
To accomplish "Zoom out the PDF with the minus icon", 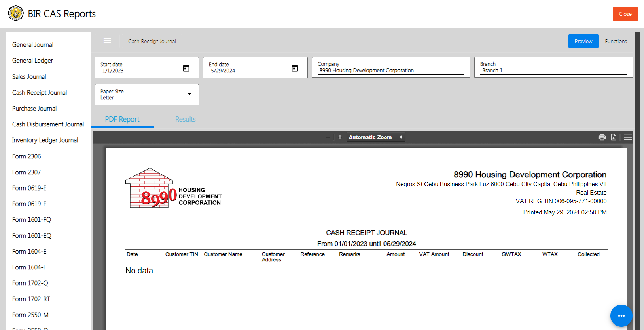I will (328, 137).
